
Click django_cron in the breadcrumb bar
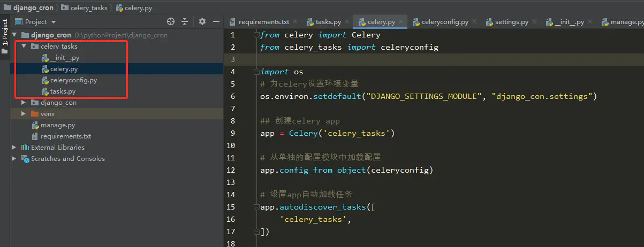30,7
